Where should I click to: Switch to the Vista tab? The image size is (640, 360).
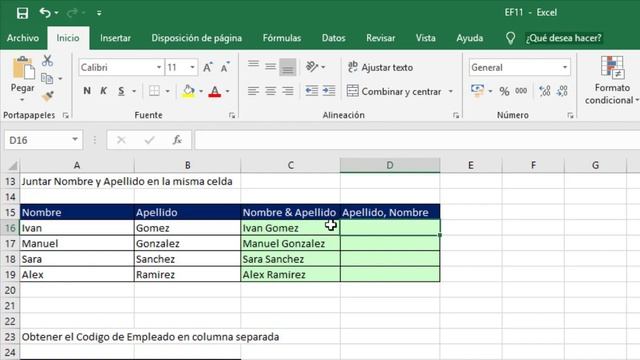[425, 38]
